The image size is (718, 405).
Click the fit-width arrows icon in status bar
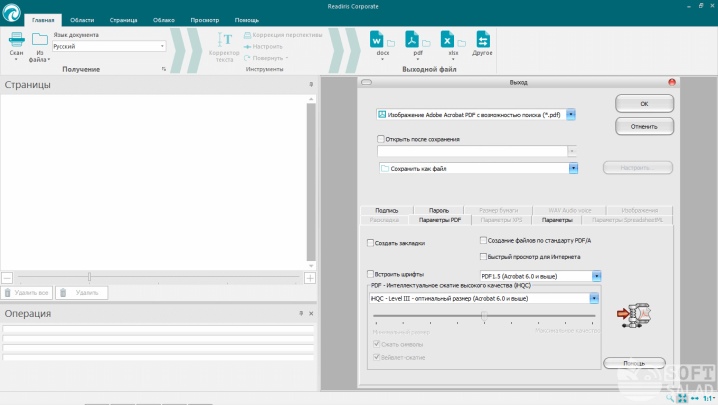pos(695,398)
